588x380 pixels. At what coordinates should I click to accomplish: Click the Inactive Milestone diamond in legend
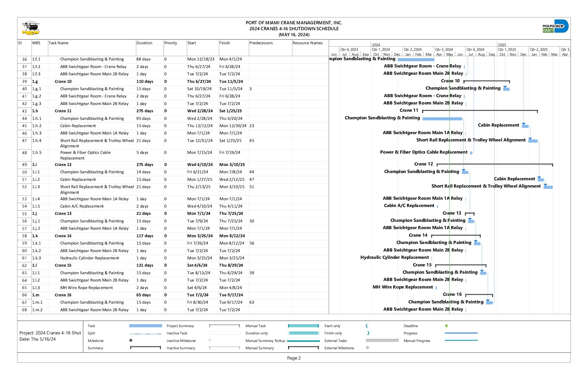(x=210, y=340)
